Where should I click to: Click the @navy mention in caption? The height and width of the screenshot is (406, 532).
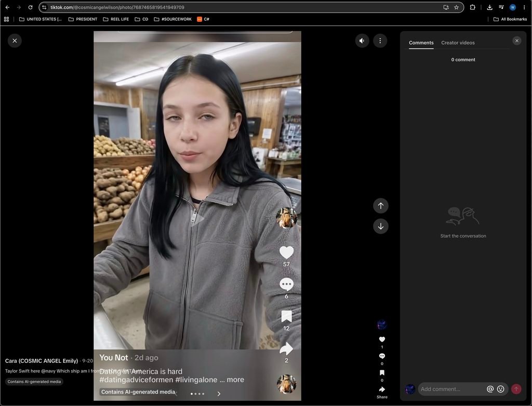(x=48, y=371)
